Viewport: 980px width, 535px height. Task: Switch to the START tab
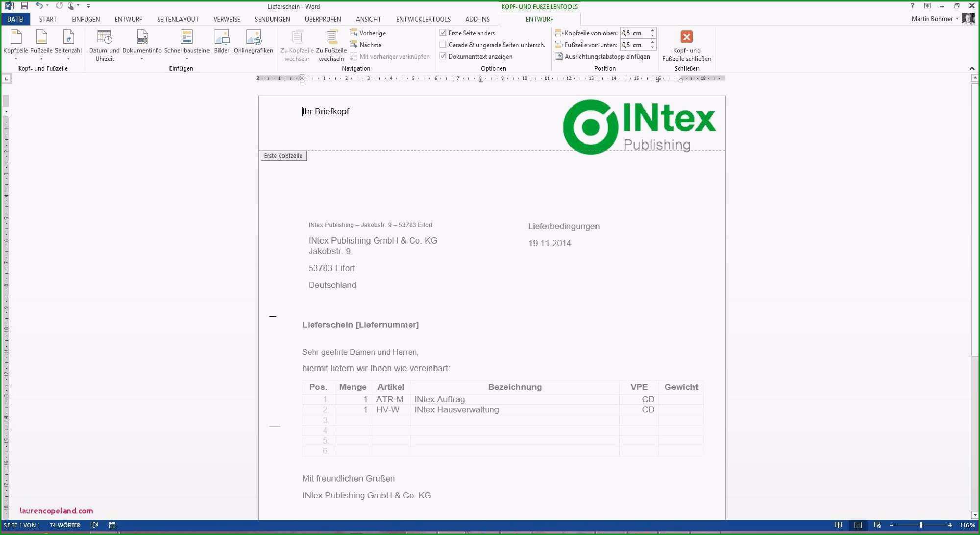48,19
